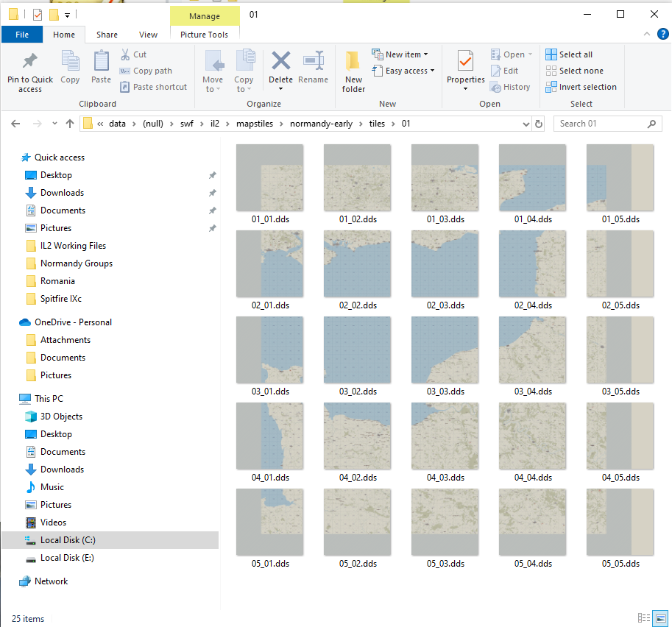Open Properties from the ribbon
The width and height of the screenshot is (672, 627).
[x=465, y=63]
